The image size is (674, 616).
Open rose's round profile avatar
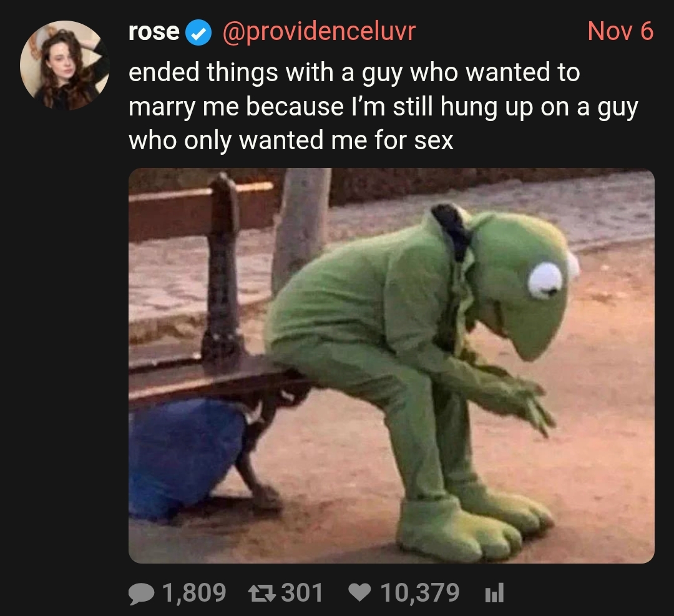pos(64,66)
